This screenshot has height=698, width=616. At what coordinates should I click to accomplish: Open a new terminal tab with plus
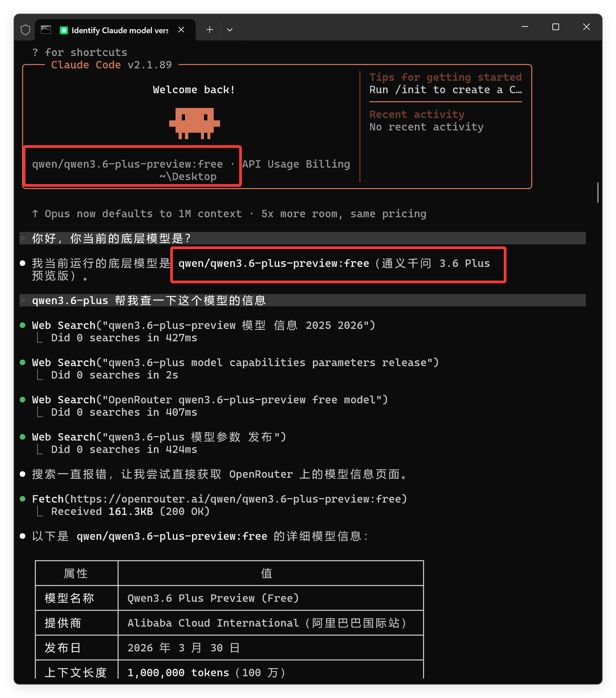tap(210, 30)
